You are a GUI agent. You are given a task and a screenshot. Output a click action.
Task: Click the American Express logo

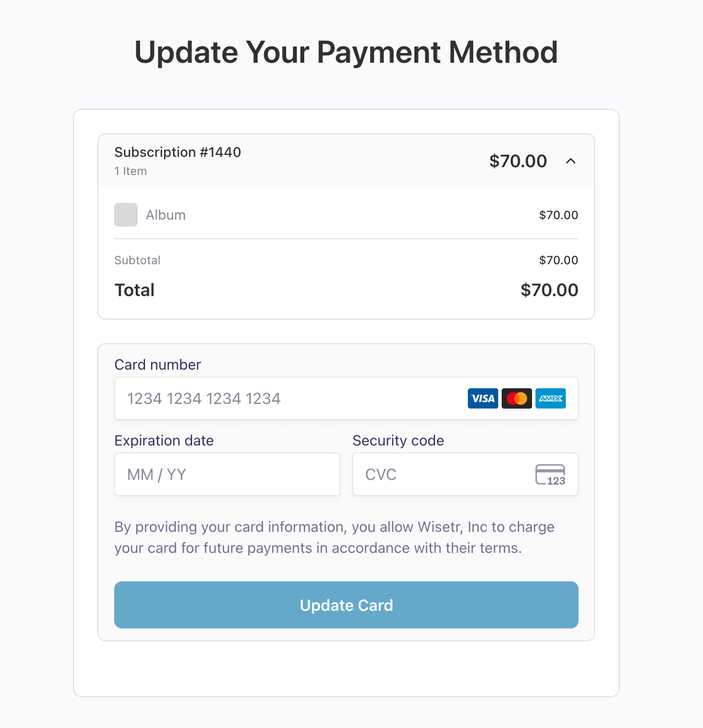click(551, 399)
